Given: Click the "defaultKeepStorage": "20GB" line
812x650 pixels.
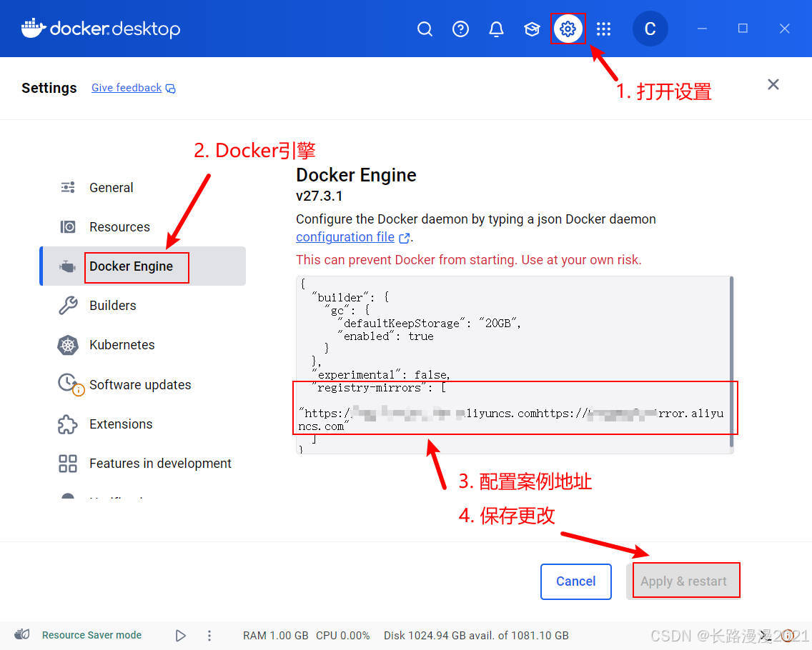Looking at the screenshot, I should (x=430, y=324).
